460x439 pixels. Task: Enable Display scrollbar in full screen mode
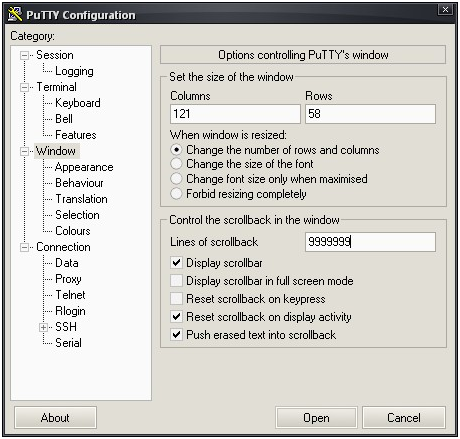tap(176, 281)
